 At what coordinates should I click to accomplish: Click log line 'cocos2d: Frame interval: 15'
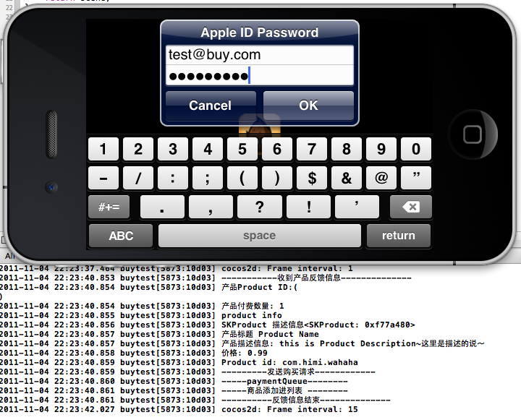[289, 409]
